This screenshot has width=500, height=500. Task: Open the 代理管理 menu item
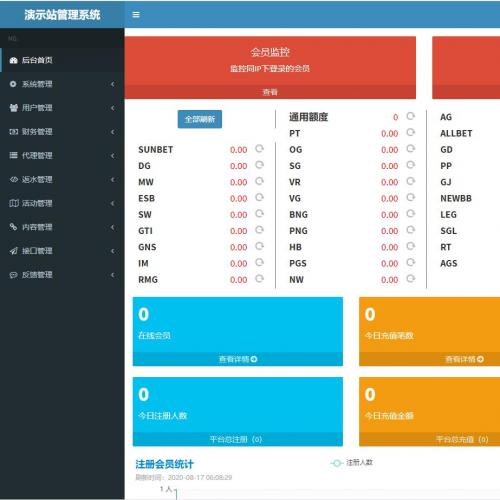[62, 156]
